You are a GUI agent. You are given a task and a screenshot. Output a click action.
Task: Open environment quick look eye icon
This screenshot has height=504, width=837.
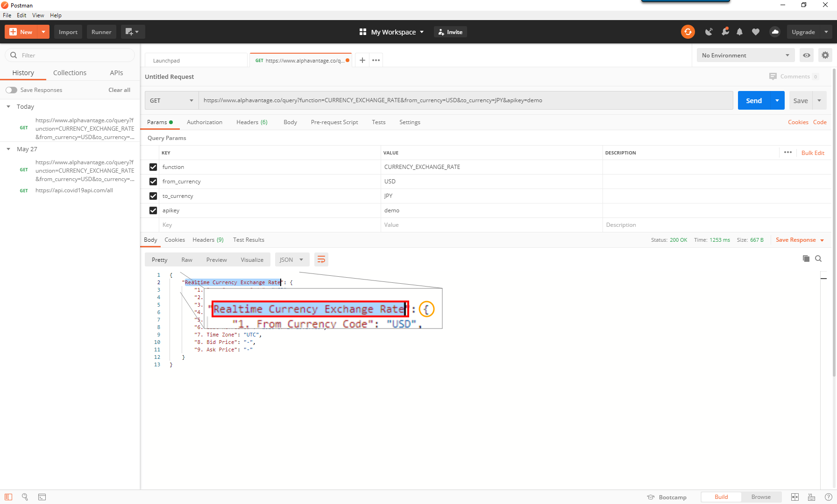pyautogui.click(x=807, y=55)
